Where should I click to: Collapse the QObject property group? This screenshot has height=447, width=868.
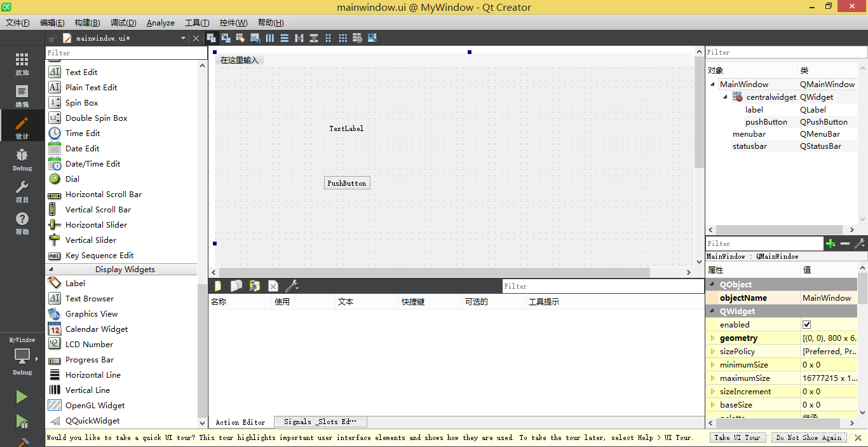tap(712, 285)
